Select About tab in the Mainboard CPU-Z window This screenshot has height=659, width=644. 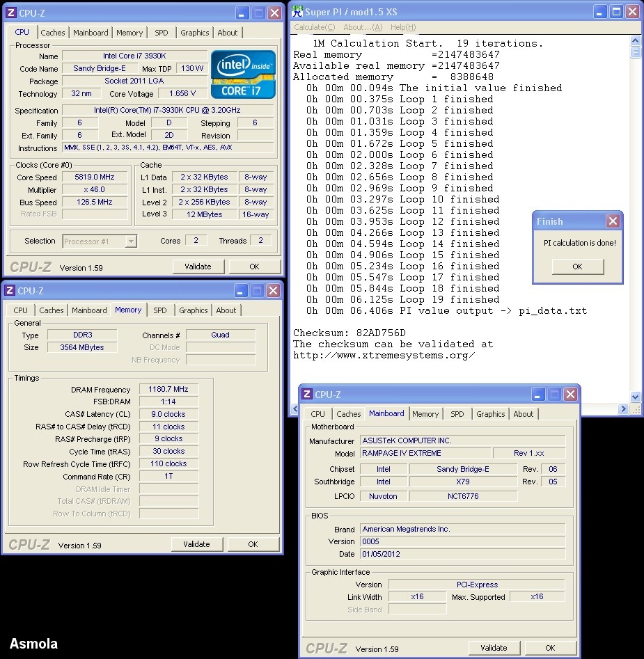(x=524, y=414)
